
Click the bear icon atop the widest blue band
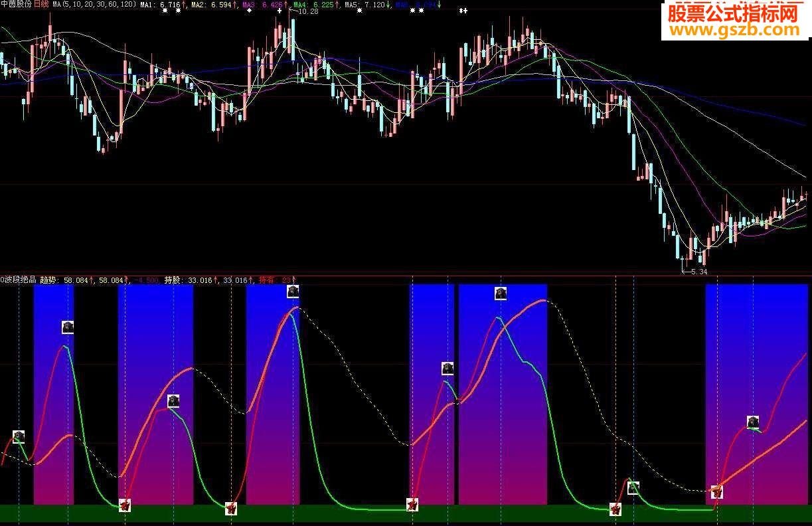coord(501,293)
